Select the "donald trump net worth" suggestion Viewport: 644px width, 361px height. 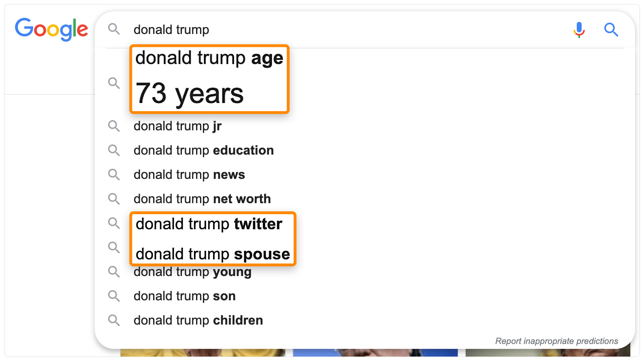pyautogui.click(x=202, y=199)
